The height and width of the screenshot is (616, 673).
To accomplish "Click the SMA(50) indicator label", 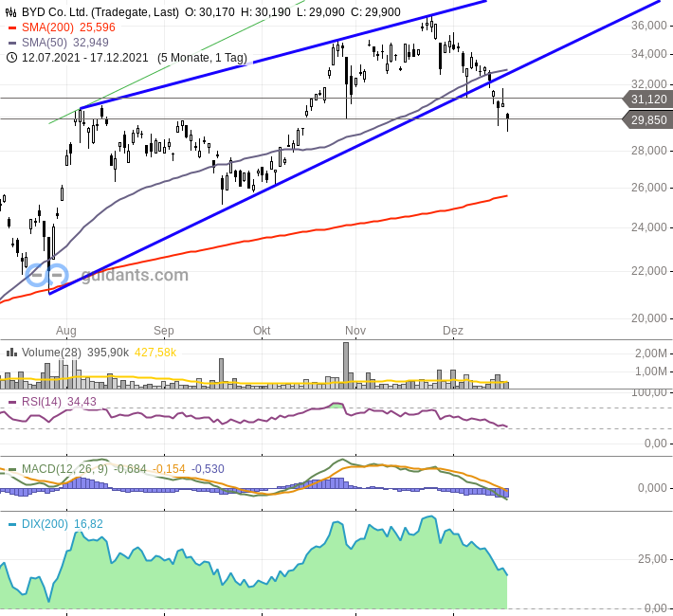I will click(x=45, y=43).
